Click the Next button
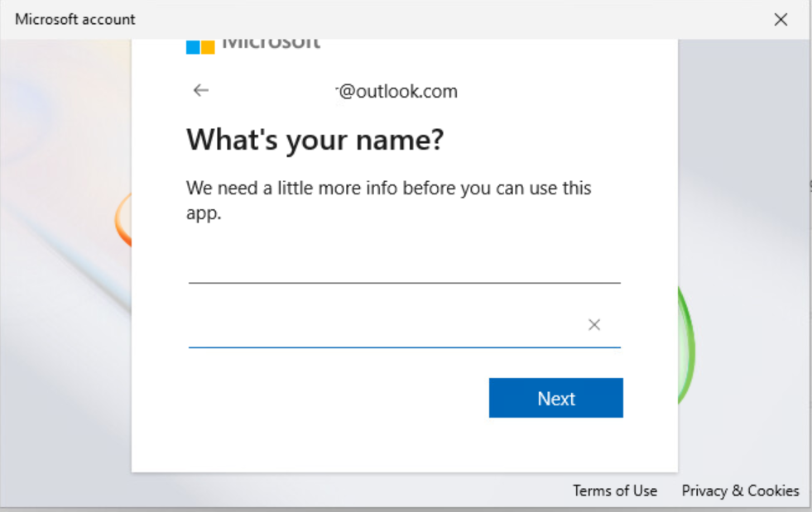 click(x=555, y=398)
